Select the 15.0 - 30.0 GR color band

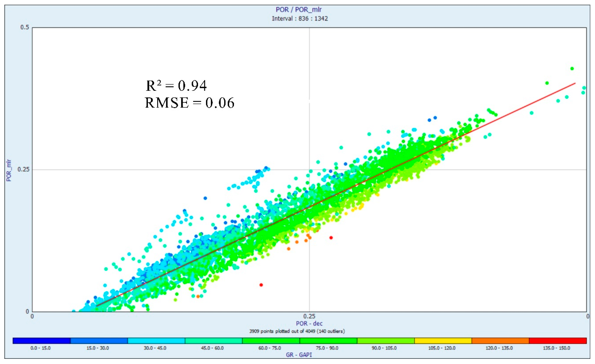tap(99, 341)
